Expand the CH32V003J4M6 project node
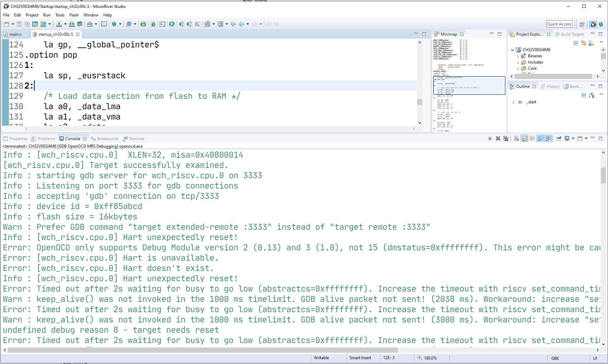Viewport: 608px width, 364px height. (512, 49)
